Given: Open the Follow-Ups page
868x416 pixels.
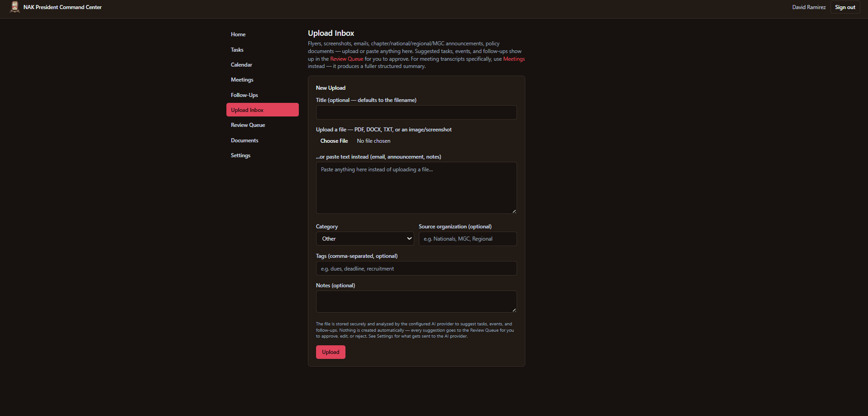Looking at the screenshot, I should pyautogui.click(x=262, y=95).
